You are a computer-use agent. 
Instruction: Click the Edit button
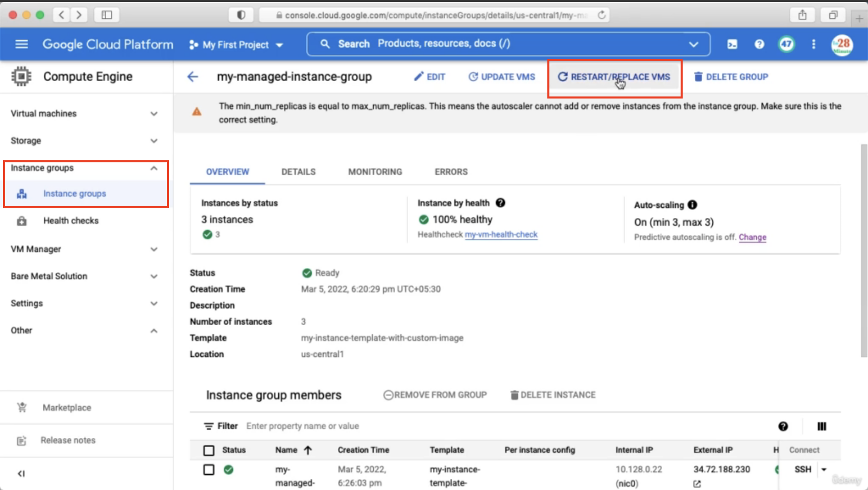click(429, 77)
